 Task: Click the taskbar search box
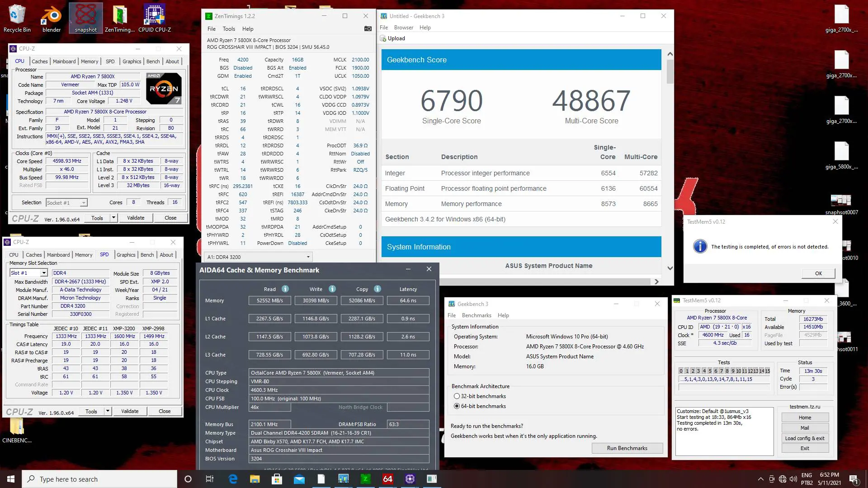coord(99,479)
